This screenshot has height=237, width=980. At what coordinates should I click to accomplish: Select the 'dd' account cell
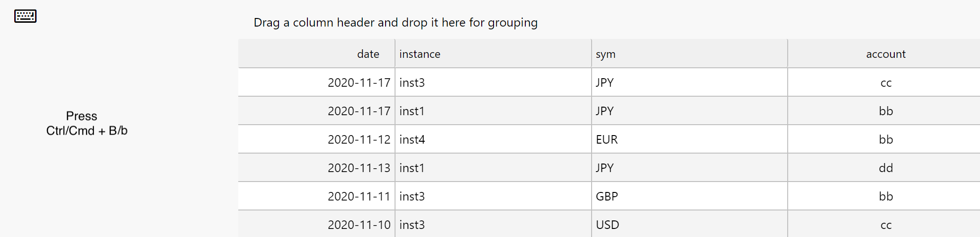point(886,168)
